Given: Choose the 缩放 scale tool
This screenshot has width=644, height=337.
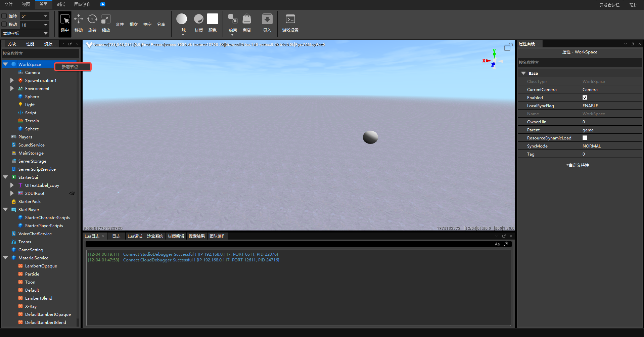Looking at the screenshot, I should tap(106, 23).
